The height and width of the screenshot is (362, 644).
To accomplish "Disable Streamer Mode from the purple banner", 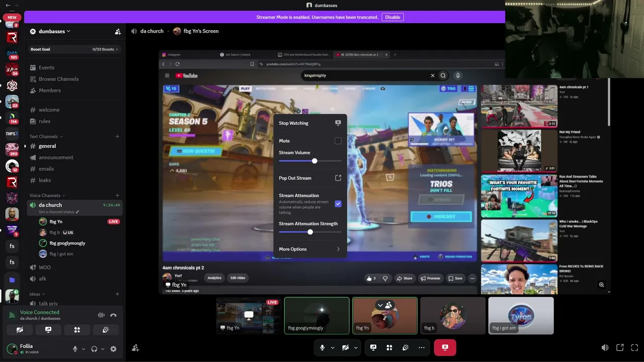I will [392, 17].
